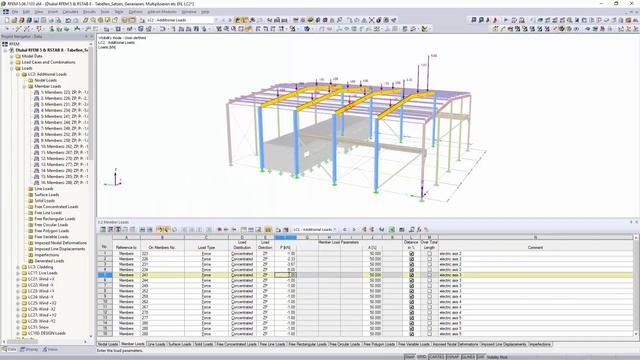
Task: Collapse the LC2: Additional Loads node
Action: click(x=18, y=74)
